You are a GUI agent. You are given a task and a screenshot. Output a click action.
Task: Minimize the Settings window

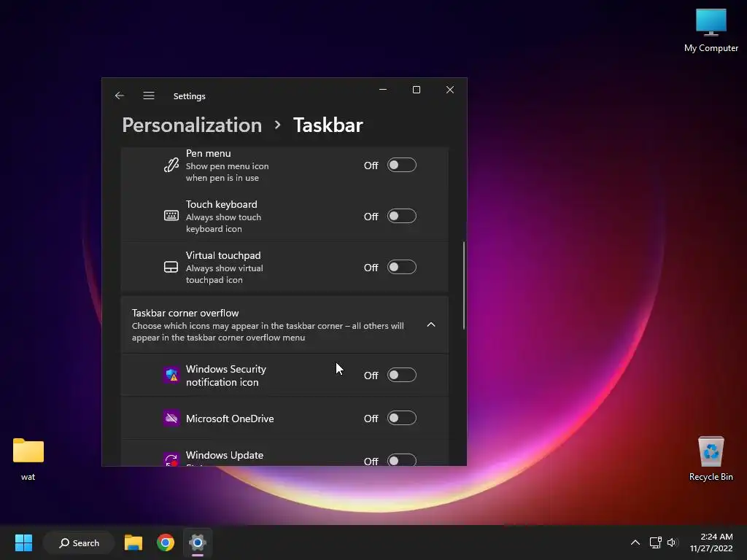(382, 90)
